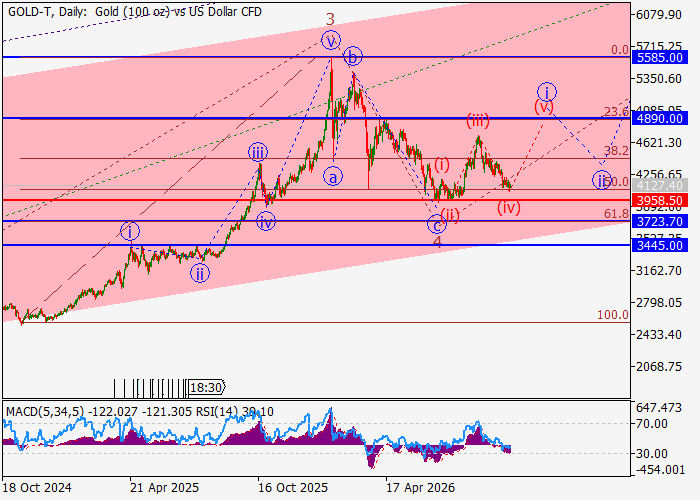This screenshot has width=700, height=500.
Task: Click the 0.0 Fibonacci level label
Action: tap(620, 50)
